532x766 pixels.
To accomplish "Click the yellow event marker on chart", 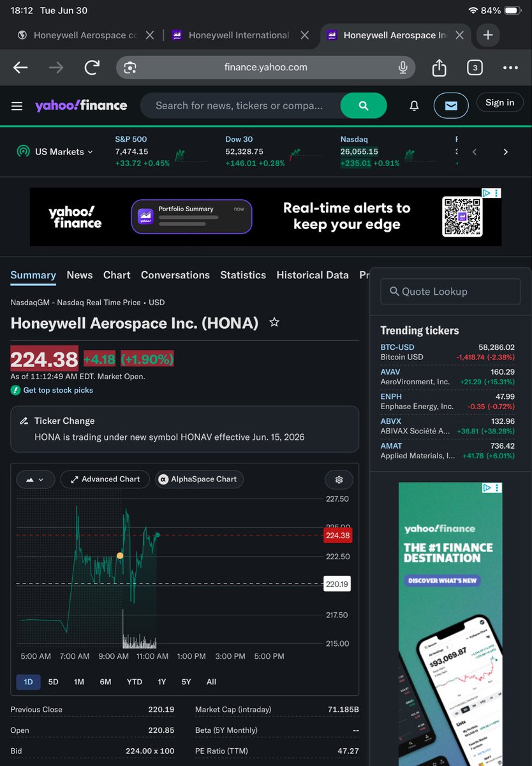I will coord(120,556).
